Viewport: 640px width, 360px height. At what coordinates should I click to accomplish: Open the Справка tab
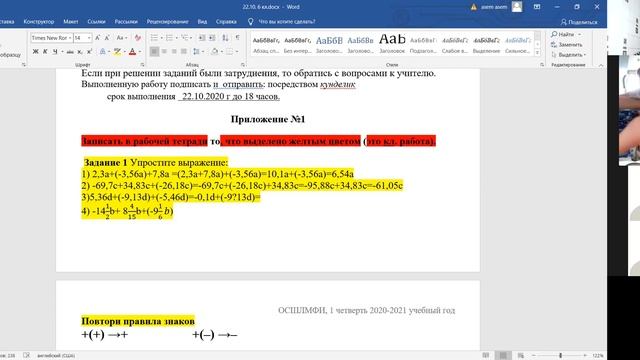coord(226,22)
